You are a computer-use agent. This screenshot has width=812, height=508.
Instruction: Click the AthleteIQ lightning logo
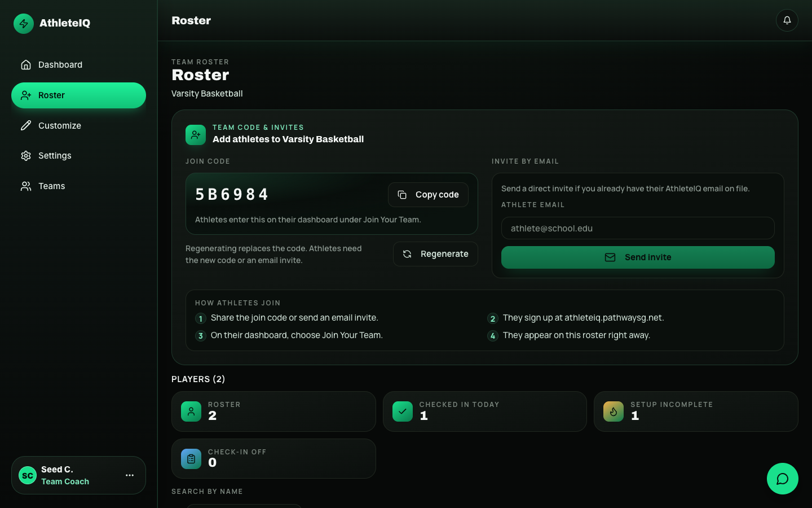coord(24,23)
